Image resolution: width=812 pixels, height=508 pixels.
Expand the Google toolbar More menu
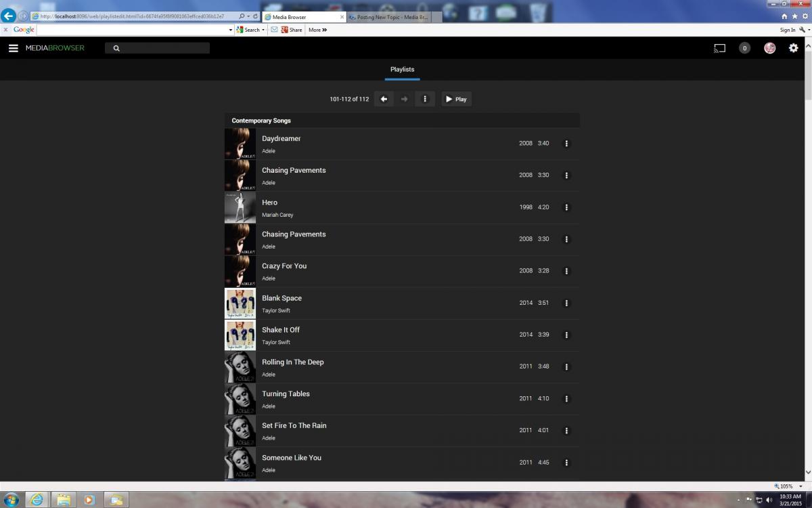(317, 30)
